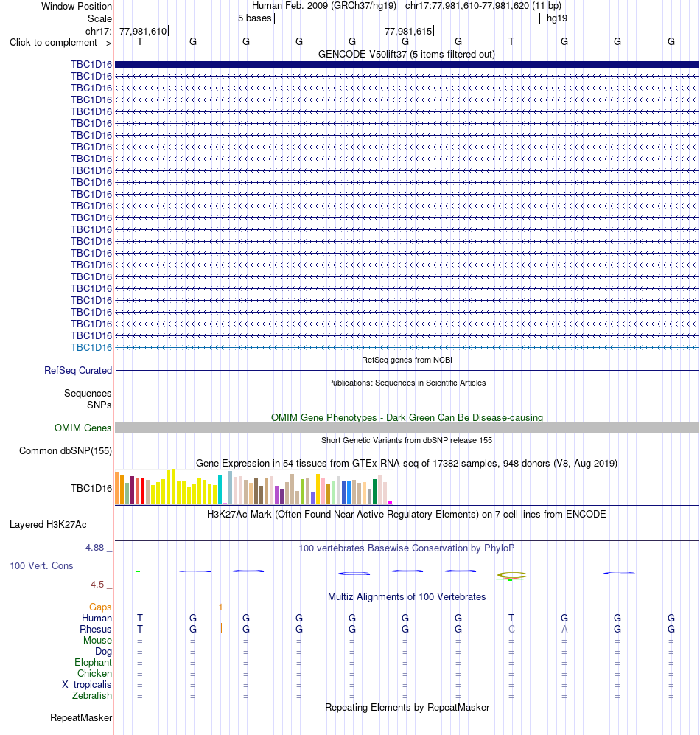
Task: Open 'Short Genetic Variants from dbSNP release 155' title
Action: (407, 440)
